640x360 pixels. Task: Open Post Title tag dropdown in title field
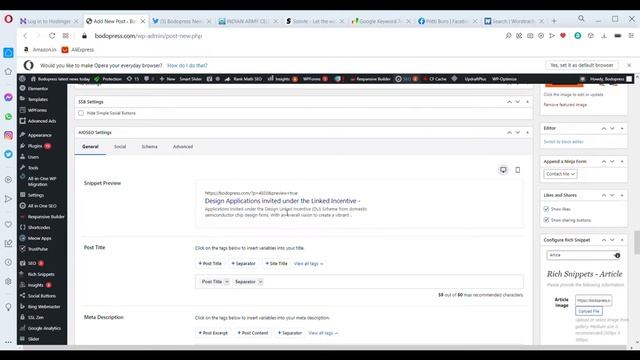coord(227,282)
